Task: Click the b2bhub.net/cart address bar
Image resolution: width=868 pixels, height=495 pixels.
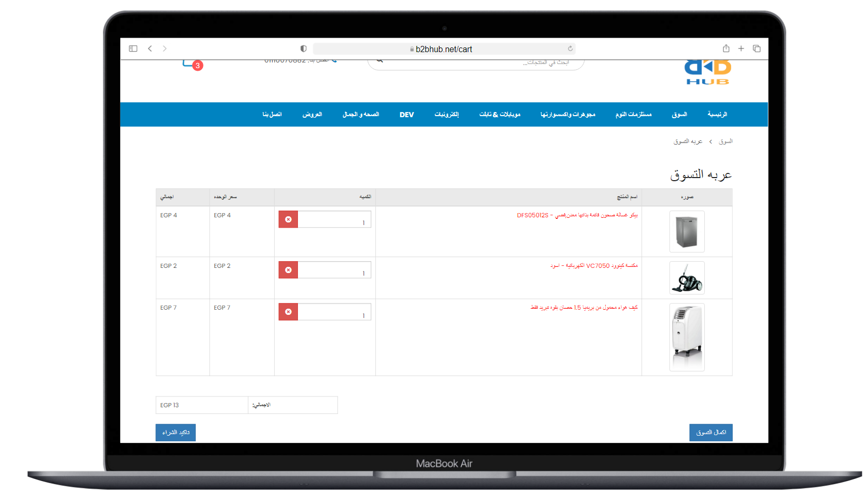Action: coord(444,49)
